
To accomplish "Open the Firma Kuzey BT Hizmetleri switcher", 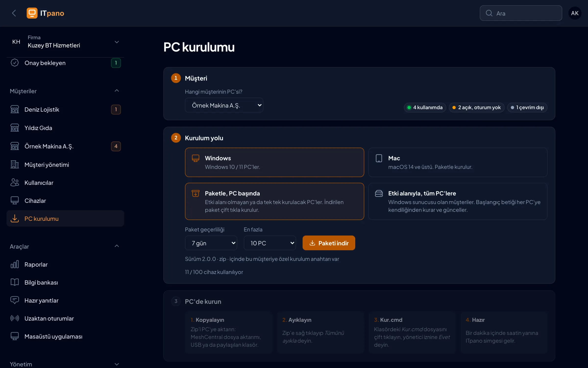I will coord(65,42).
